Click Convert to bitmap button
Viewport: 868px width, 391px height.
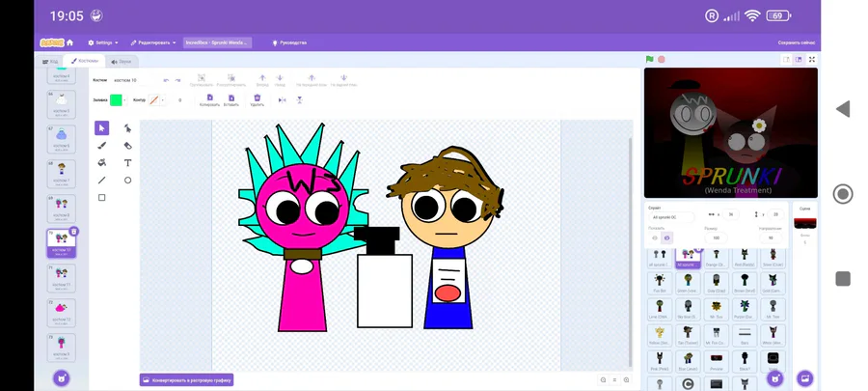(186, 380)
